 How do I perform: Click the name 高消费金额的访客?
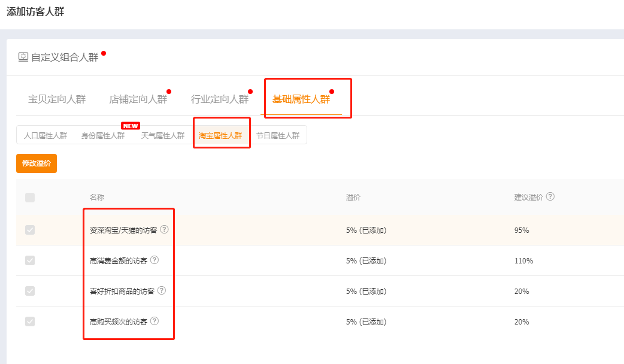(119, 261)
